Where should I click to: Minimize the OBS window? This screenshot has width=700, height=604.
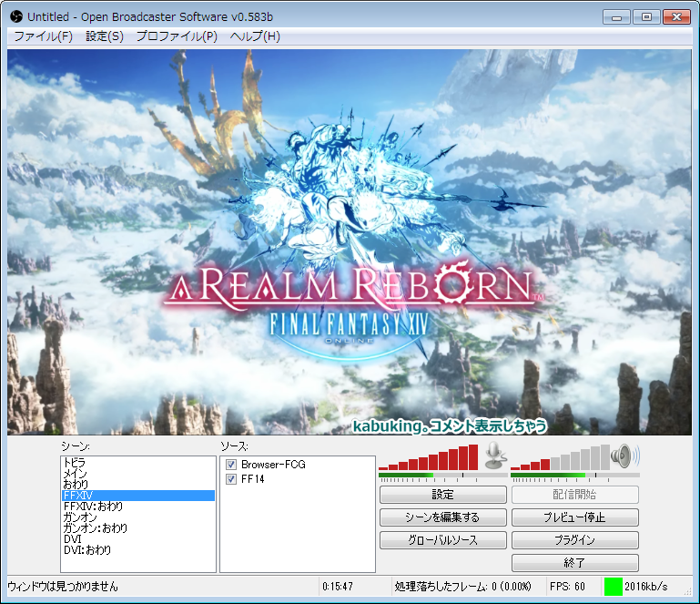tap(616, 17)
